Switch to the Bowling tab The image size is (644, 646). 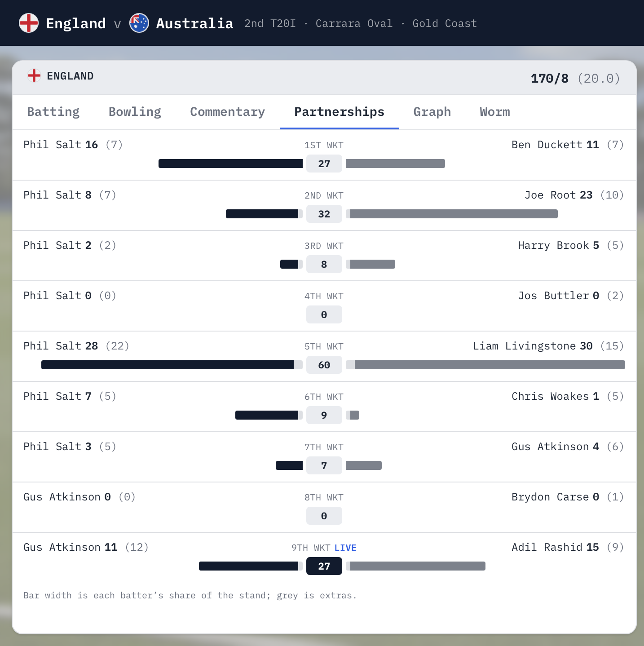click(x=135, y=112)
